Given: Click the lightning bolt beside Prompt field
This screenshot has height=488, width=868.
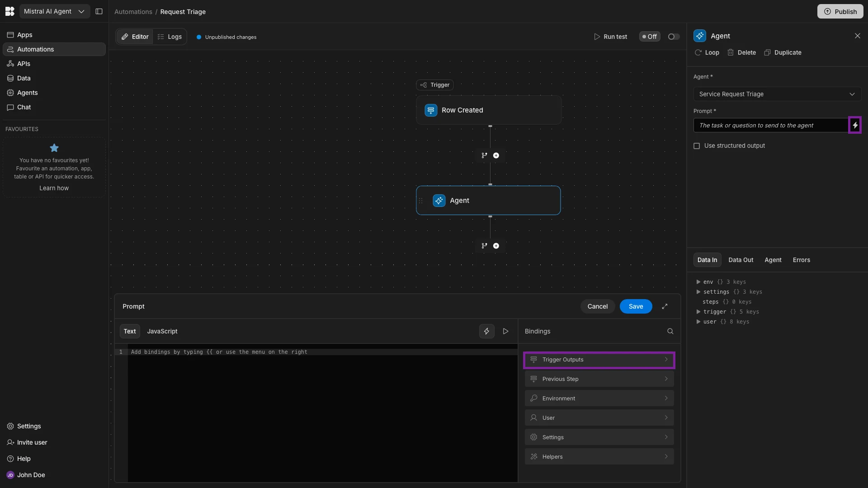Looking at the screenshot, I should tap(855, 125).
